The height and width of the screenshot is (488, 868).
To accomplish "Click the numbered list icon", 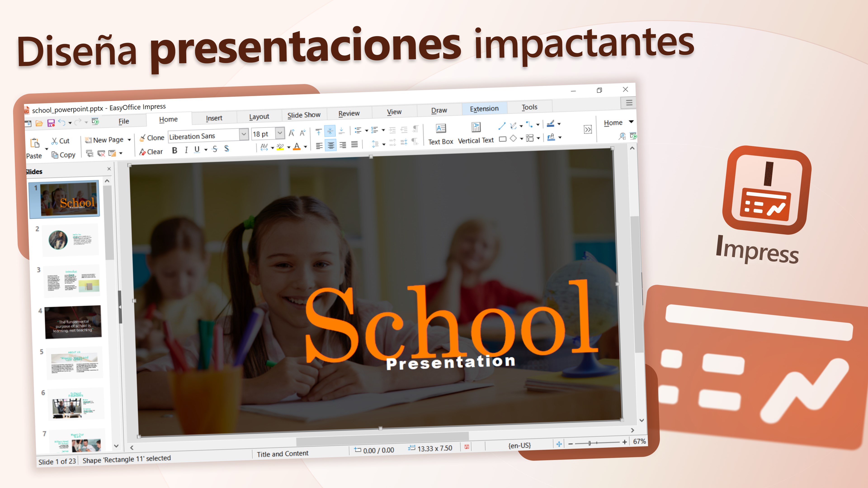I will pos(374,130).
